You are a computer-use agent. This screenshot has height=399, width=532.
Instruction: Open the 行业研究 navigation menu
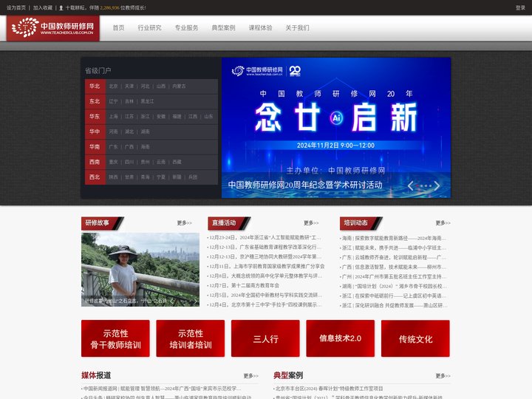[149, 28]
